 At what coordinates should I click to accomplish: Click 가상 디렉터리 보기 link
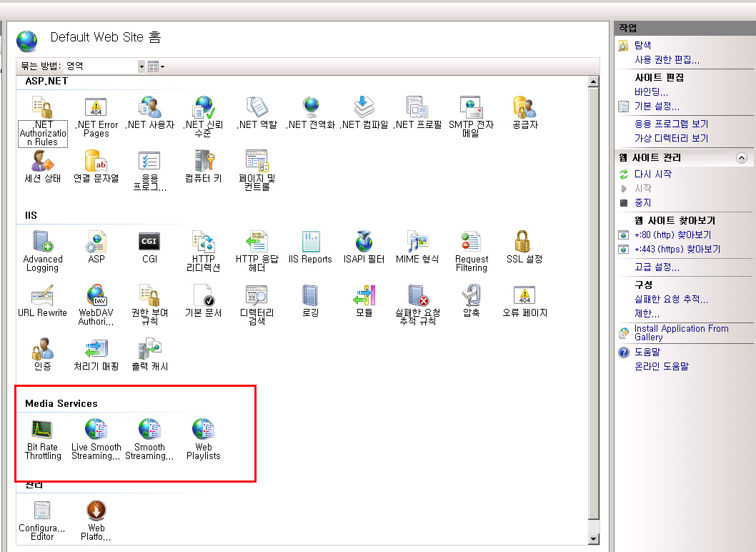[671, 139]
